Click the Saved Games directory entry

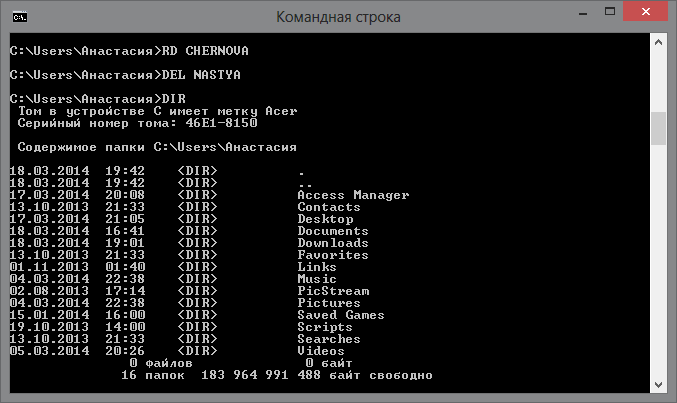pos(341,315)
